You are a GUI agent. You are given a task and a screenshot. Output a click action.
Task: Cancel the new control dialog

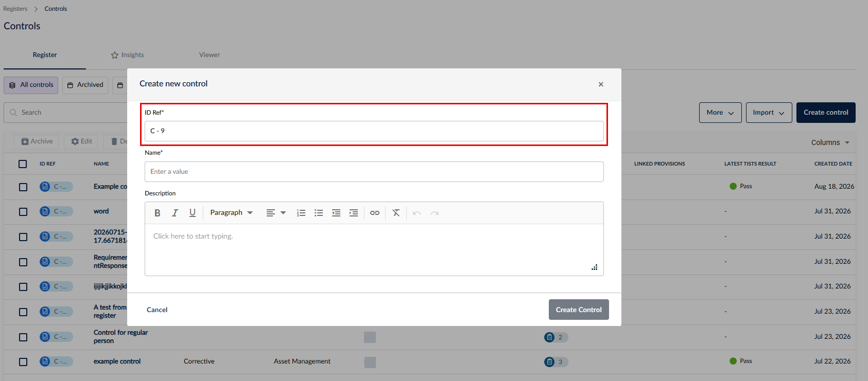(x=157, y=310)
